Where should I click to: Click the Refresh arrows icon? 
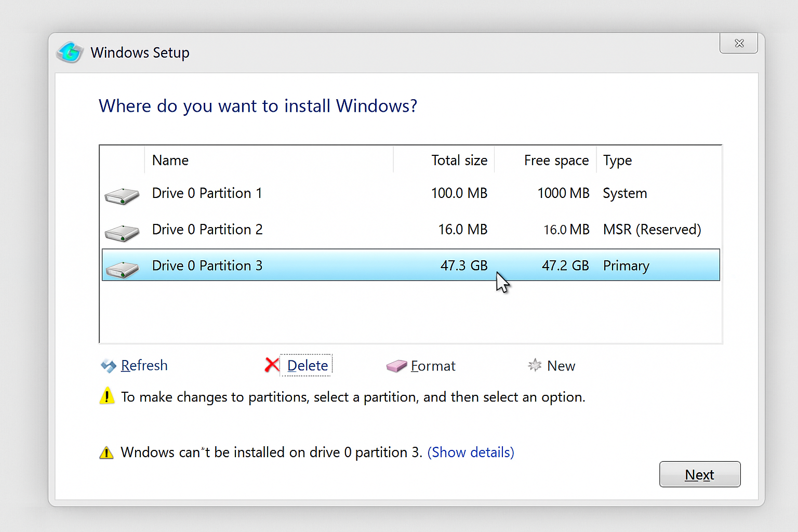pos(108,366)
